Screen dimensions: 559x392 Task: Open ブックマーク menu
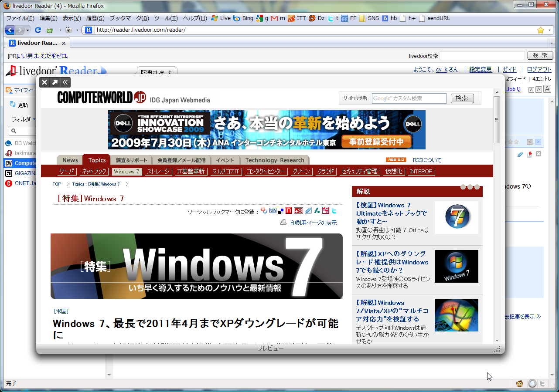(129, 18)
